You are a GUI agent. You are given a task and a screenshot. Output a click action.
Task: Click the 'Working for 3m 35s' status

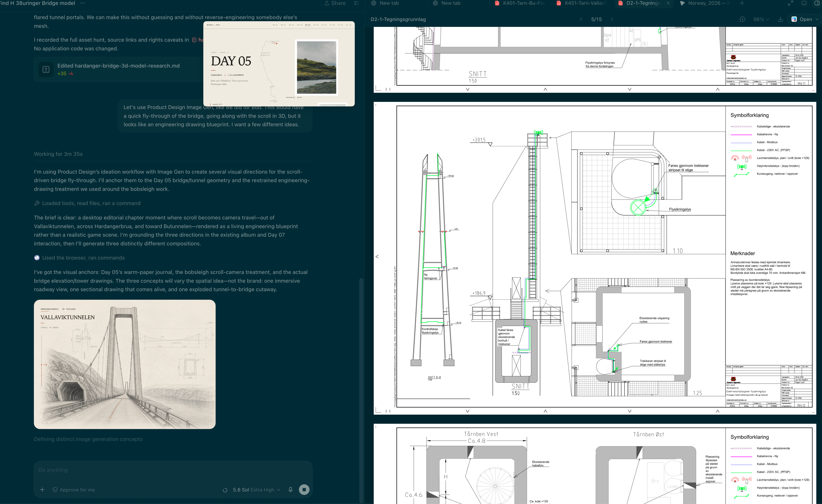58,154
